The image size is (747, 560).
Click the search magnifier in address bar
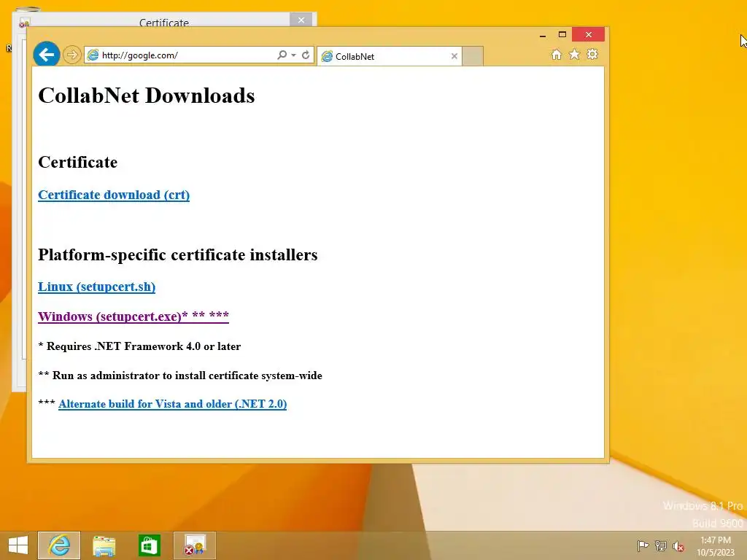(x=282, y=55)
